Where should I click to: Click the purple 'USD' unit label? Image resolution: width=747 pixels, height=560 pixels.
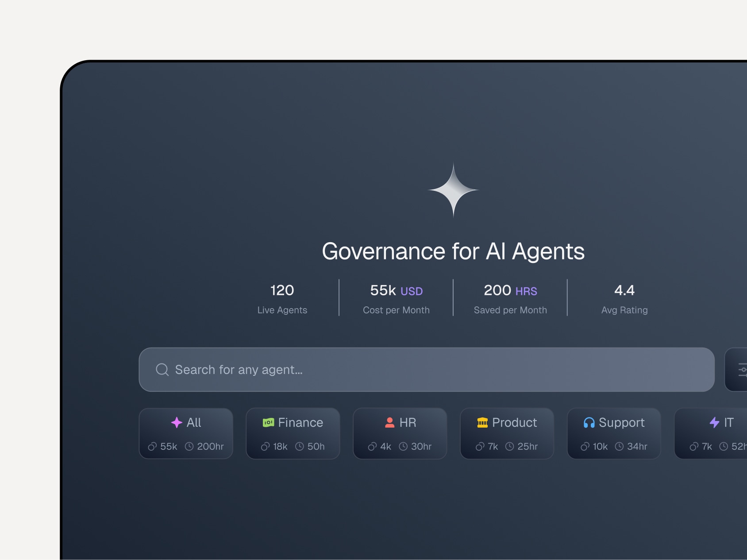pos(412,291)
